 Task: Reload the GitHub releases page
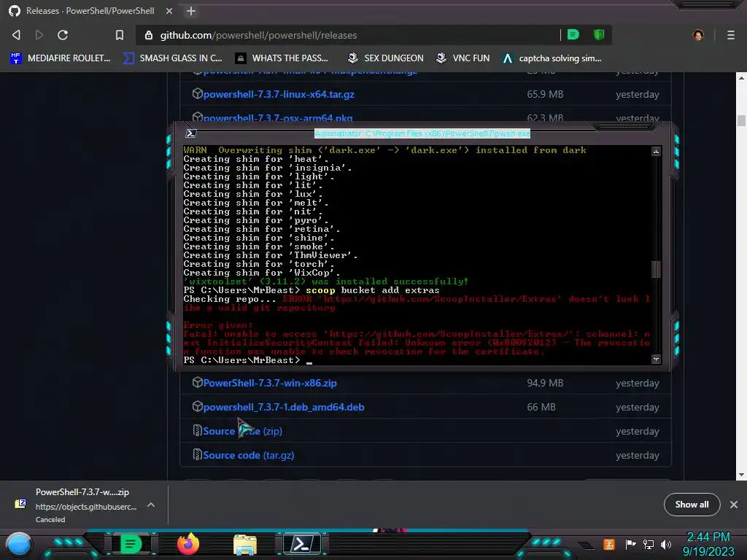pyautogui.click(x=63, y=35)
